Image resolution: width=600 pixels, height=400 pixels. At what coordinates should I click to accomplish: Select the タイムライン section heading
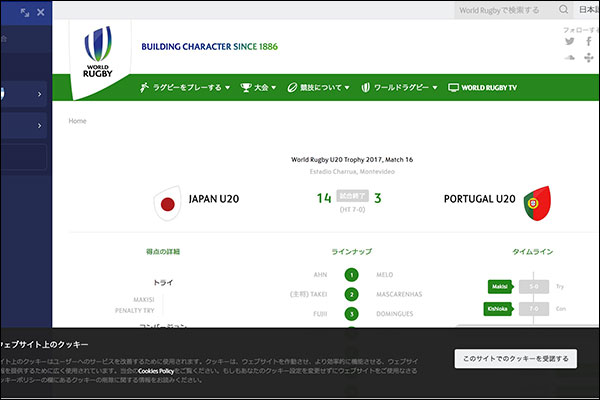pos(532,252)
